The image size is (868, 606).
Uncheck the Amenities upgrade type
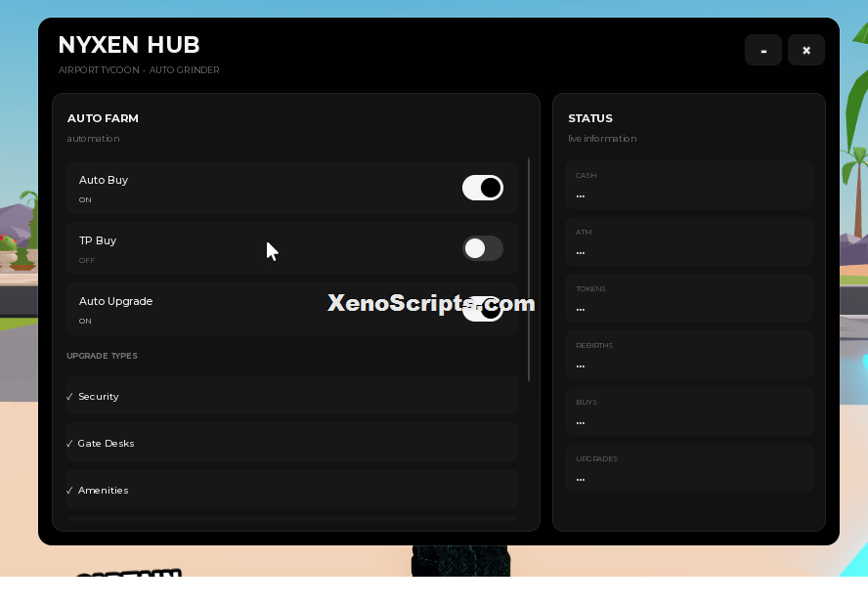[x=291, y=490]
